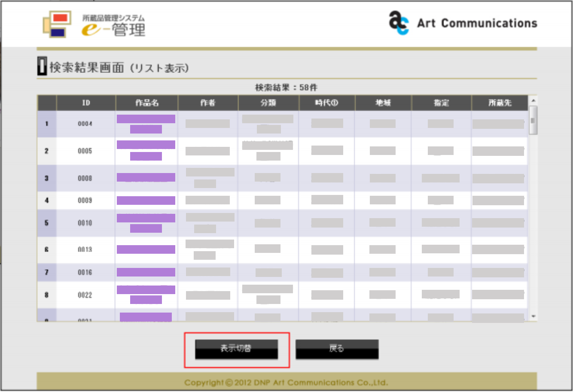The height and width of the screenshot is (392, 573).
Task: Click the 所蔵先 column header
Action: pos(500,103)
